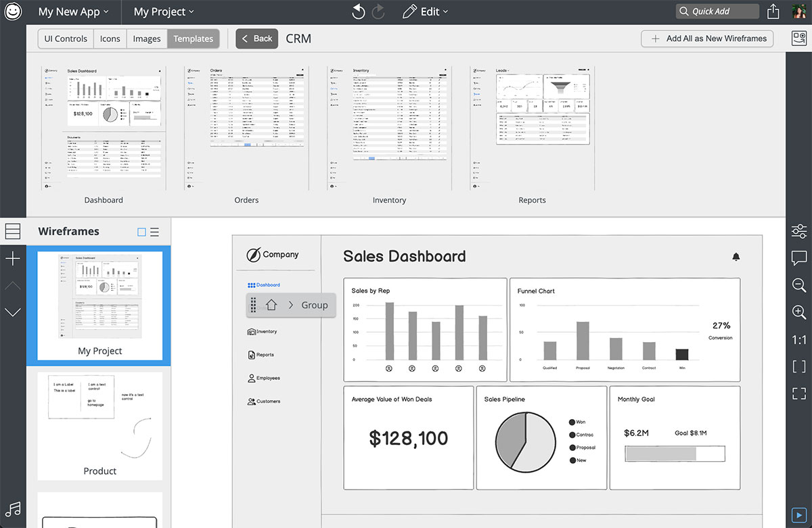Click the Back button

pyautogui.click(x=256, y=39)
